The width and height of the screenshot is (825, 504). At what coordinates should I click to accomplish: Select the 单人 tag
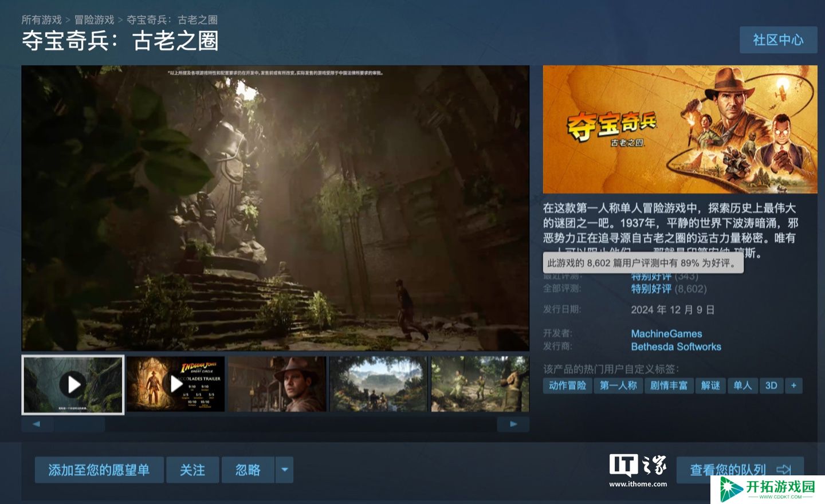742,385
